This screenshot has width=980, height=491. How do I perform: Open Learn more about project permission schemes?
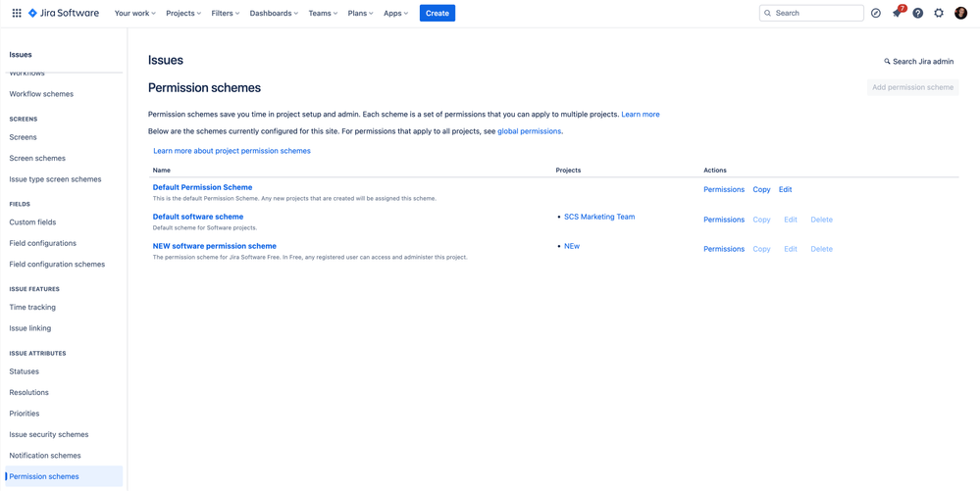(x=232, y=151)
